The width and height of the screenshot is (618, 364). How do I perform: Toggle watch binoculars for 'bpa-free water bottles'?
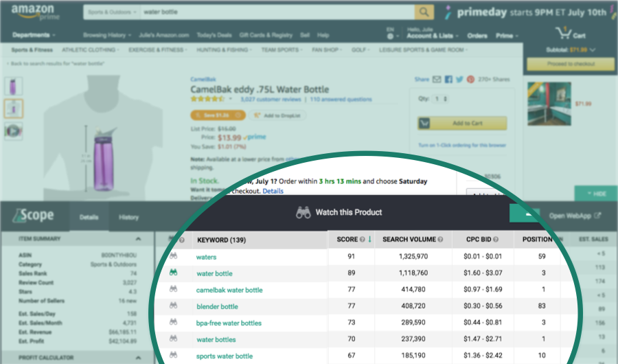coord(174,322)
